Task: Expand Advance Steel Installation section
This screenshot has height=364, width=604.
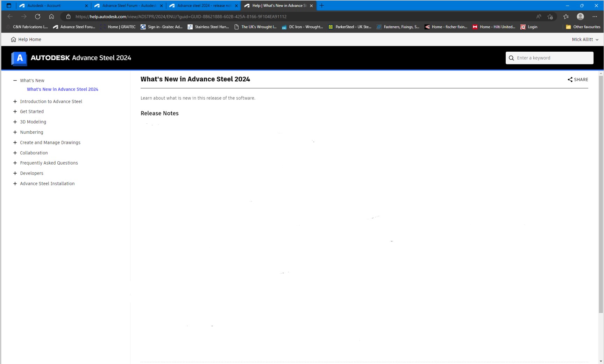Action: [x=15, y=183]
